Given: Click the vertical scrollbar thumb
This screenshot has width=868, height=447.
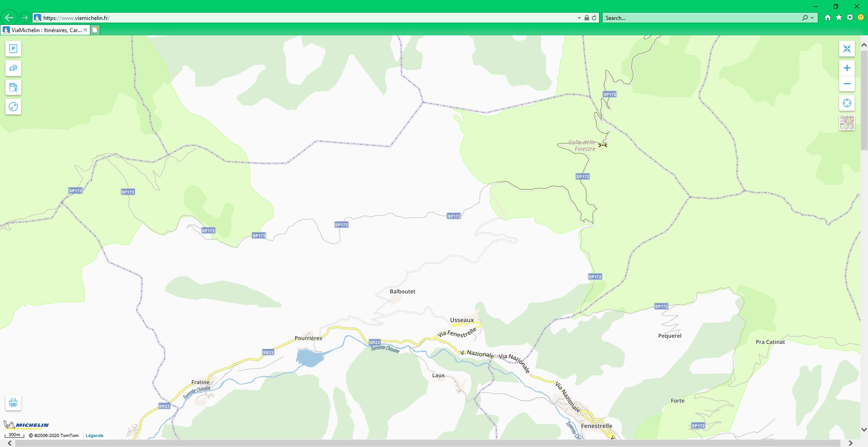Looking at the screenshot, I should (x=864, y=100).
